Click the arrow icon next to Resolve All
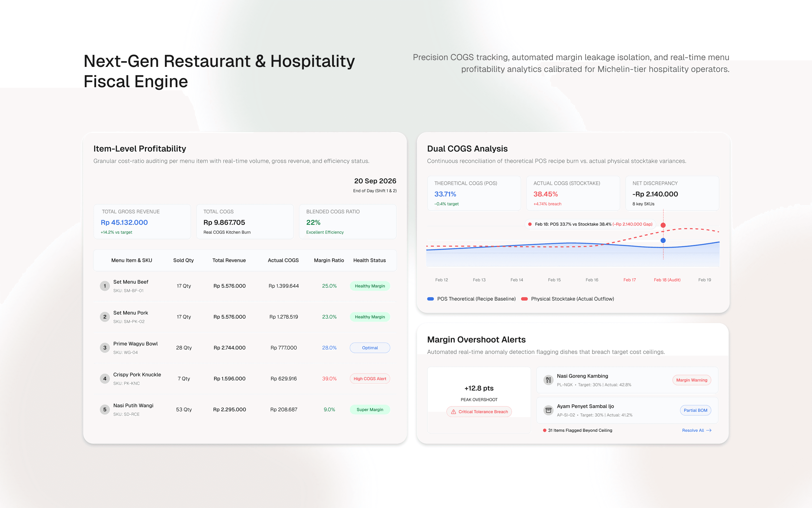812x508 pixels. 709,430
